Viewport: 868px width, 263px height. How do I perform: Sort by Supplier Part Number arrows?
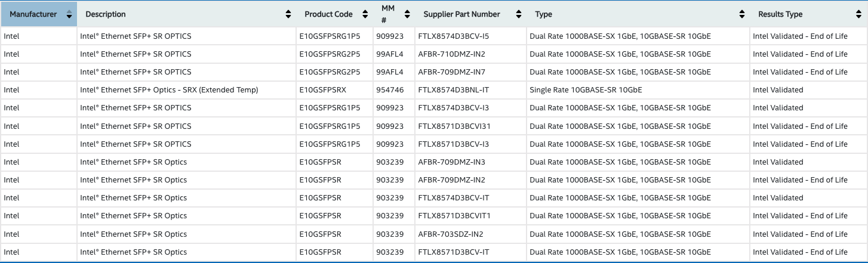click(519, 14)
